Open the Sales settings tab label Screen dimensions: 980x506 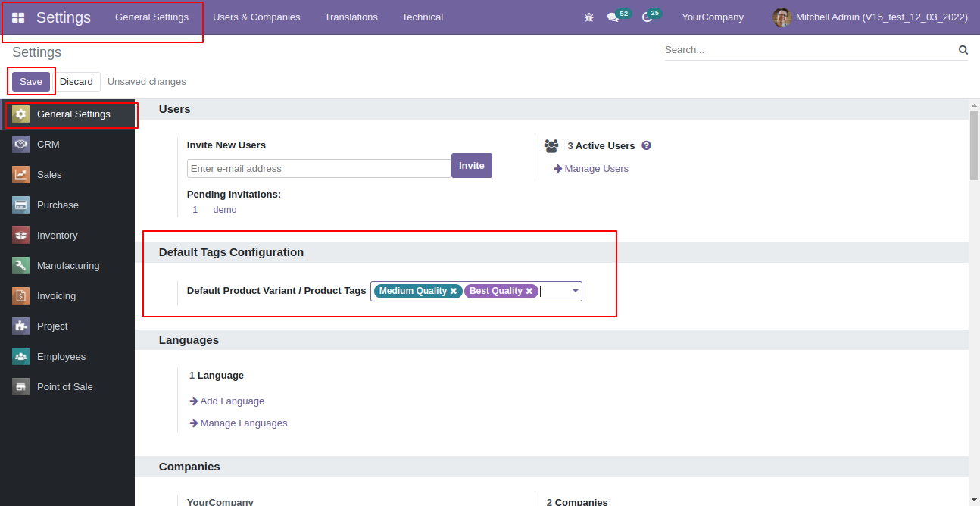point(49,175)
